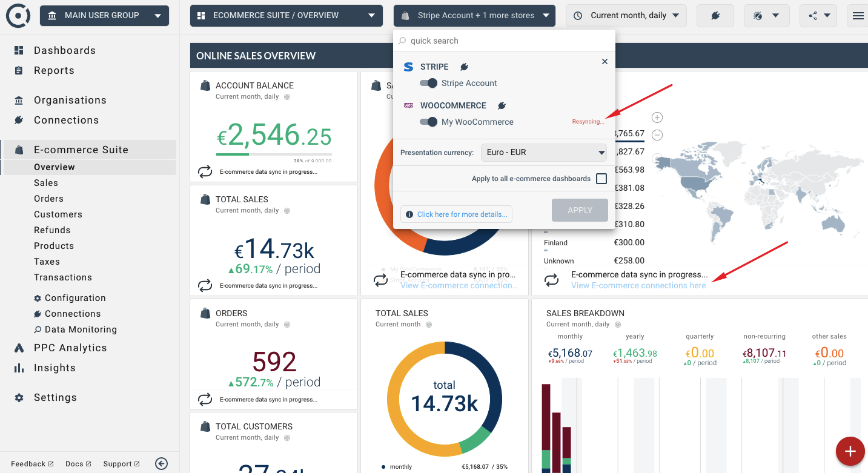This screenshot has height=473, width=868.
Task: Open the theme brightness dropdown
Action: (766, 16)
